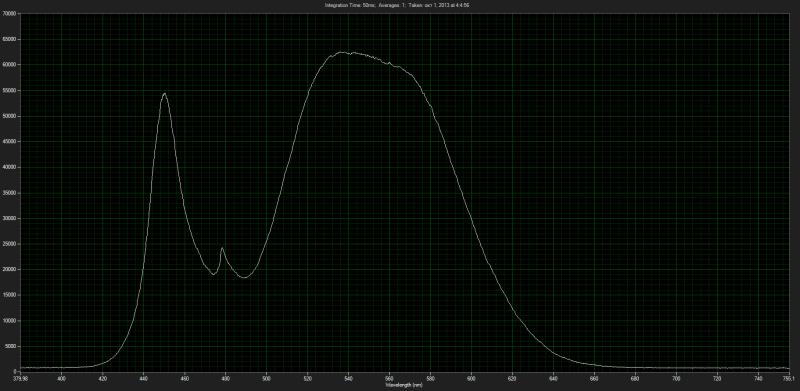Image resolution: width=800 pixels, height=391 pixels.
Task: Select the 500 wavelength tick label
Action: pos(266,378)
